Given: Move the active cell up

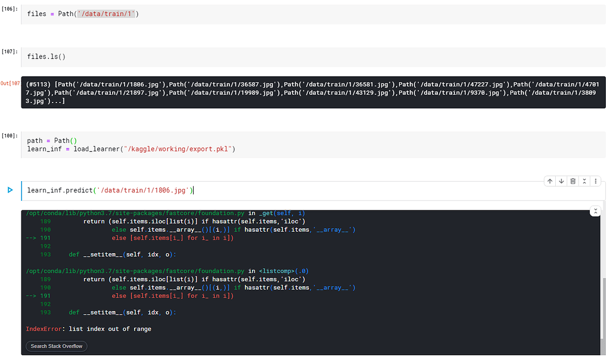Looking at the screenshot, I should [549, 181].
